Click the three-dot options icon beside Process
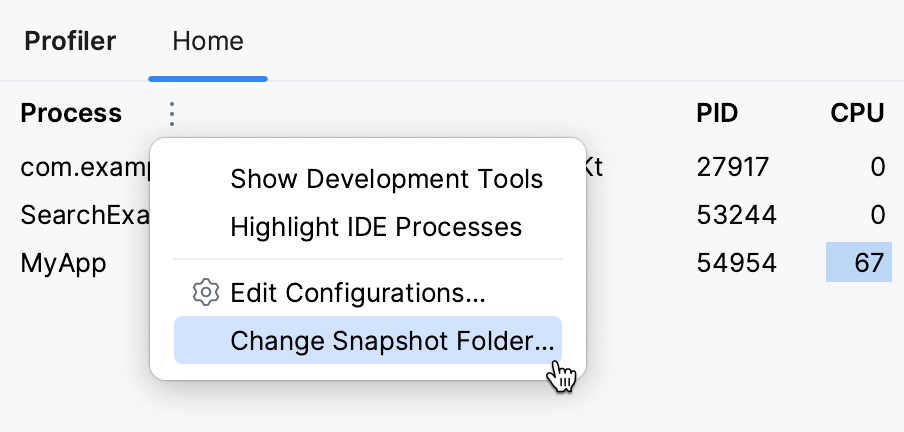This screenshot has height=432, width=904. point(172,114)
